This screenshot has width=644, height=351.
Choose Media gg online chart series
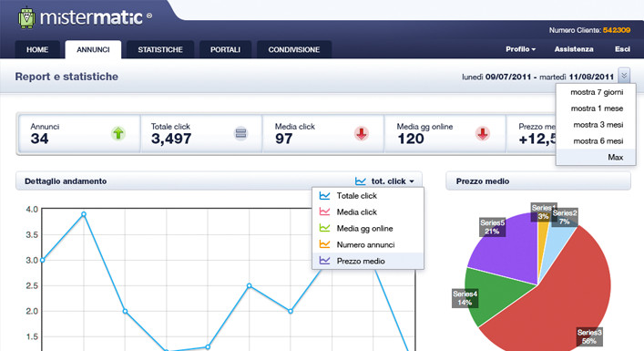pos(368,228)
